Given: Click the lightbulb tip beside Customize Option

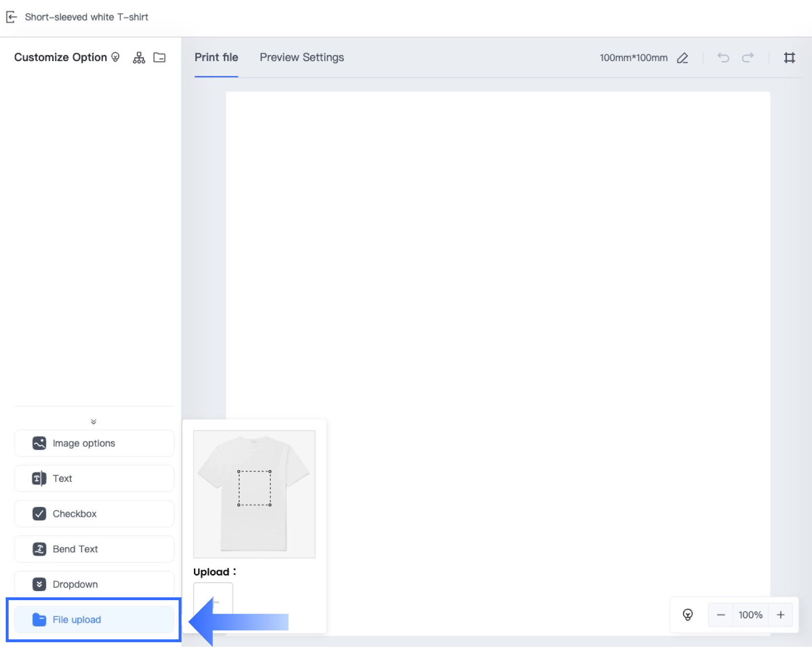Looking at the screenshot, I should click(x=115, y=57).
